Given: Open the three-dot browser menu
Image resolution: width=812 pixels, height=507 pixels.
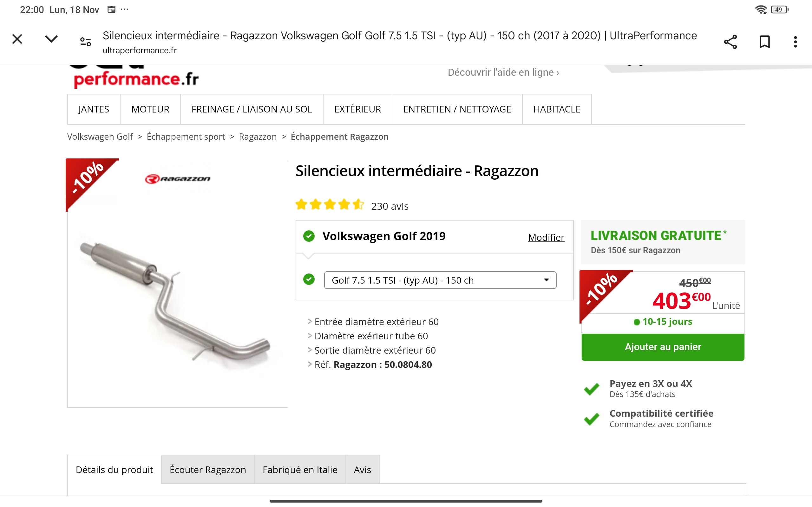Looking at the screenshot, I should point(795,42).
